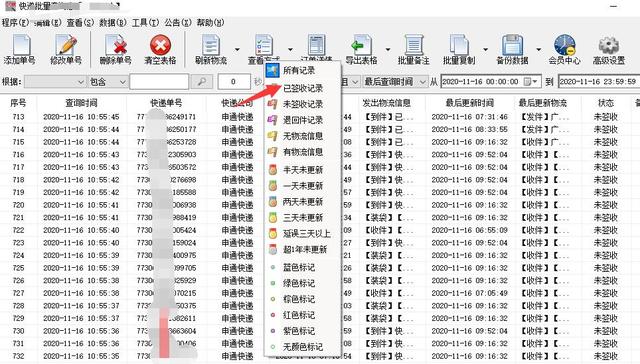Select 无物流信息 menu entry

click(x=302, y=136)
